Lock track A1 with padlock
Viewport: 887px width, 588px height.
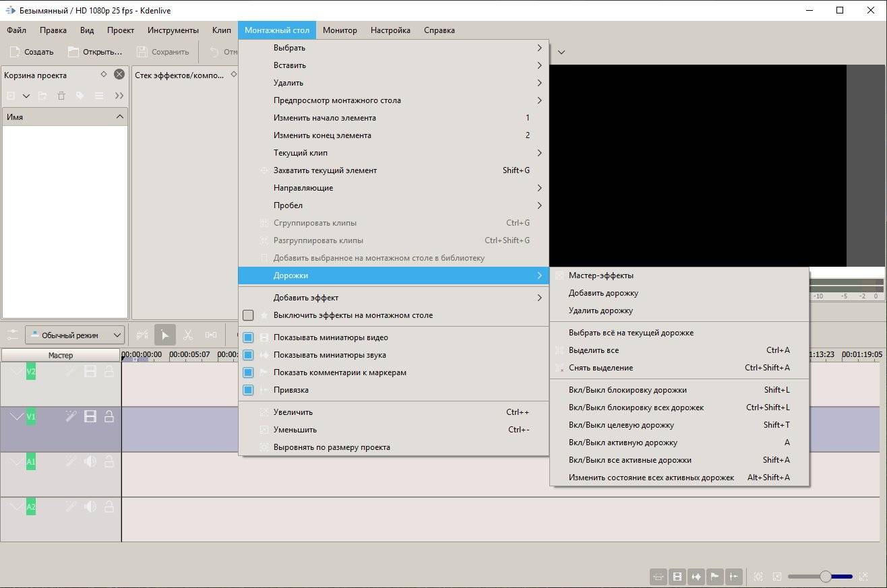(109, 461)
